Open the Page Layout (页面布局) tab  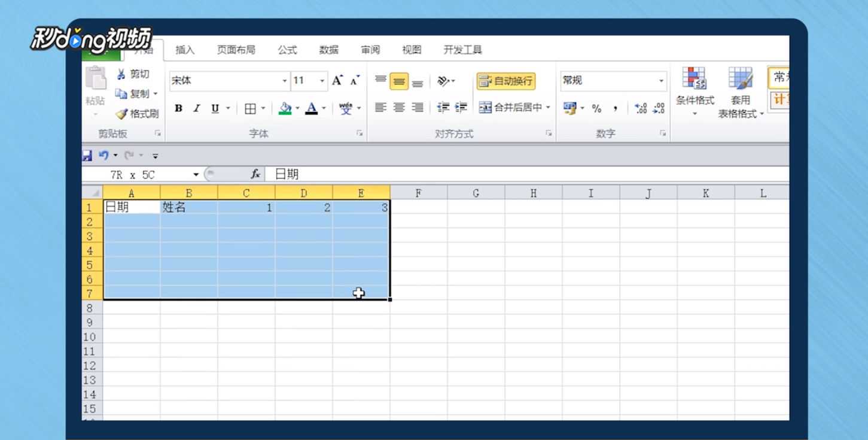tap(236, 50)
